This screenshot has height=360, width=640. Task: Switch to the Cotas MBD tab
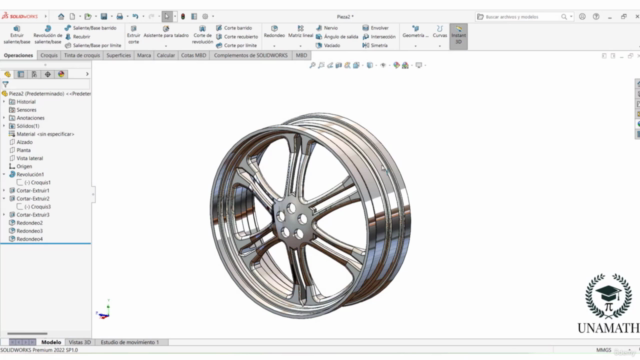click(193, 56)
